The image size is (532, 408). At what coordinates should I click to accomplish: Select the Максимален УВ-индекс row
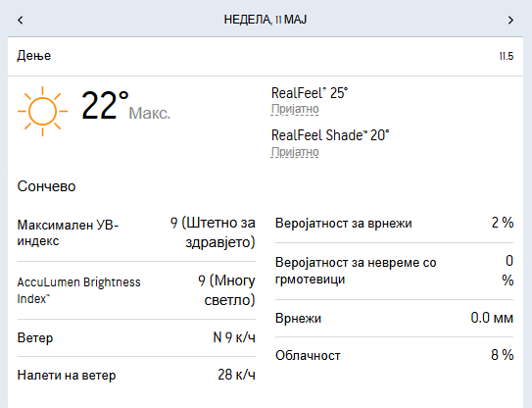point(136,232)
